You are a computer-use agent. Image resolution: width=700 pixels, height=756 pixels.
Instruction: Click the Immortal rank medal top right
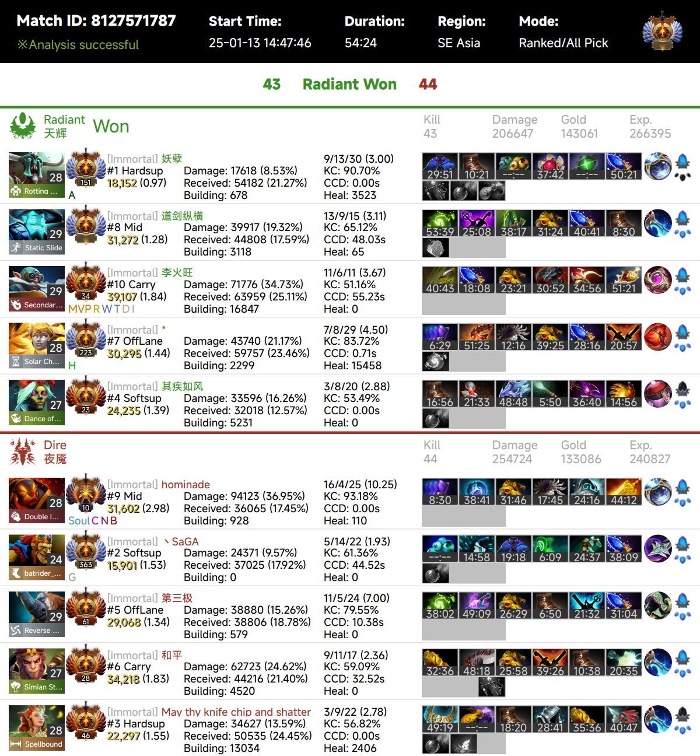pos(662,30)
